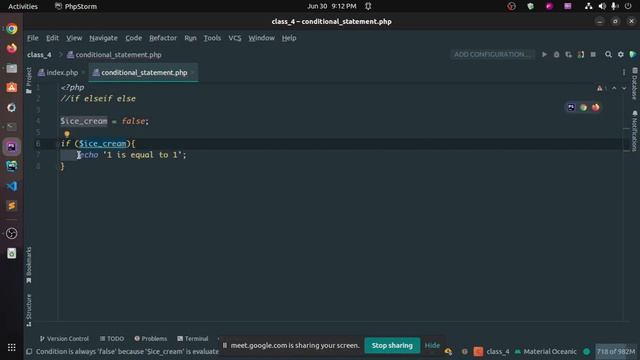Open file in built-in PhpStorm preview icon

click(x=571, y=107)
